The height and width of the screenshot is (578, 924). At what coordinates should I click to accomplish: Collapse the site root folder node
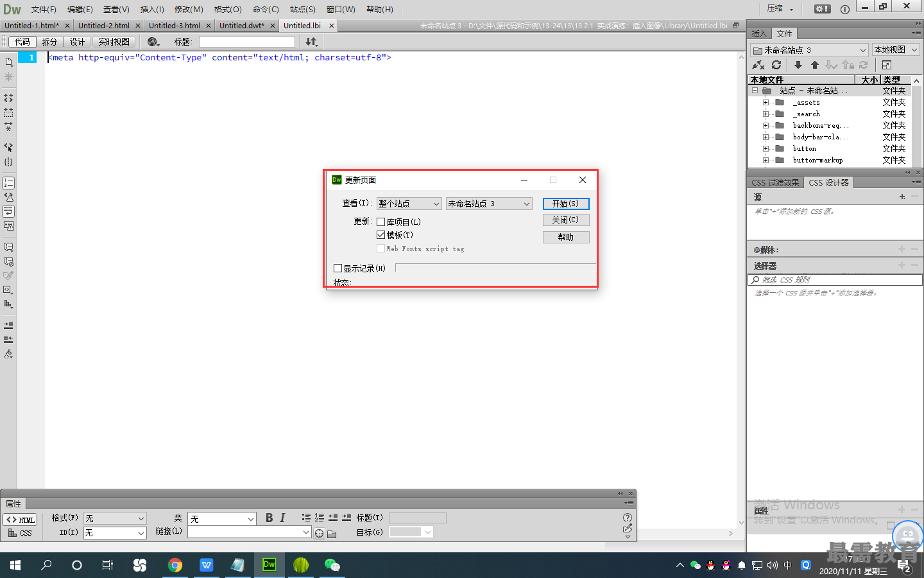click(x=755, y=91)
